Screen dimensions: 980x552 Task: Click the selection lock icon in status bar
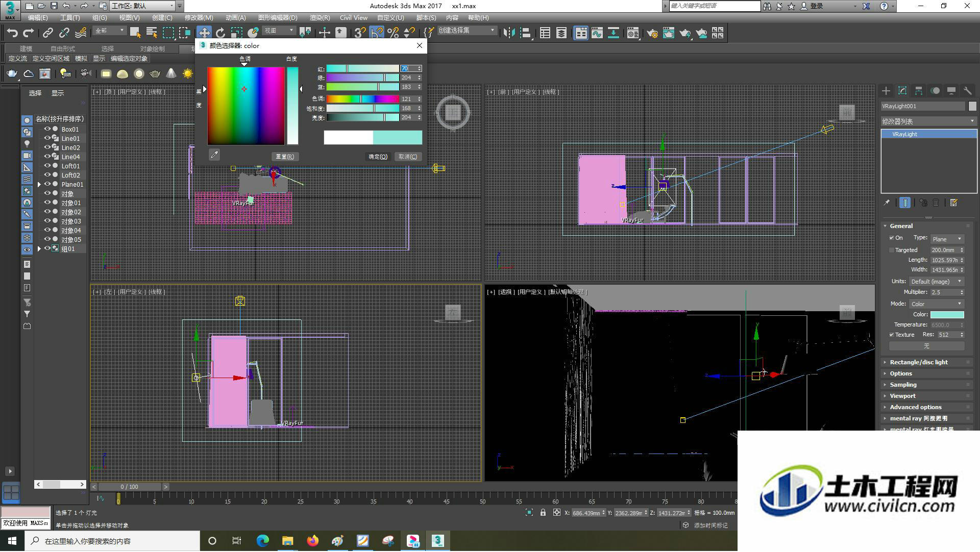click(x=543, y=513)
